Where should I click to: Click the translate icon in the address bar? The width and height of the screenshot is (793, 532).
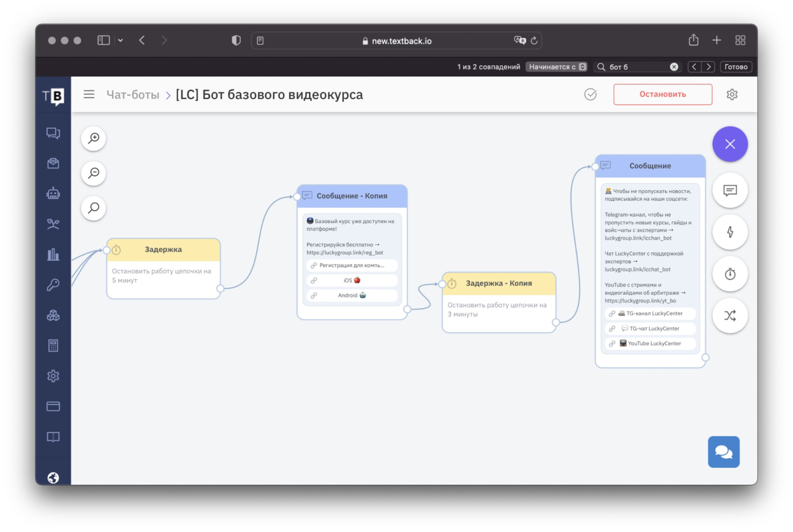point(520,41)
